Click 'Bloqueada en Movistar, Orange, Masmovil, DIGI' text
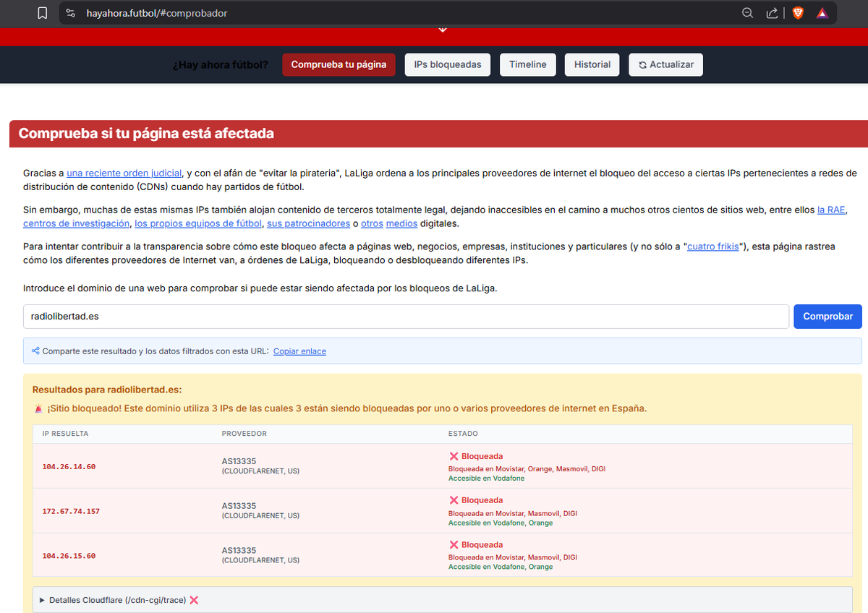868x613 pixels. coord(527,469)
